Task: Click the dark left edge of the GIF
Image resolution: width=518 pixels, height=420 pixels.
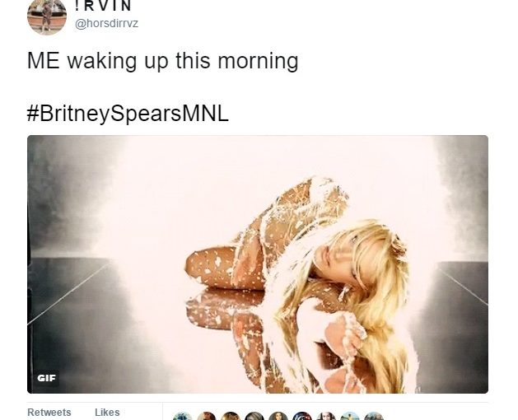Action: click(x=59, y=264)
